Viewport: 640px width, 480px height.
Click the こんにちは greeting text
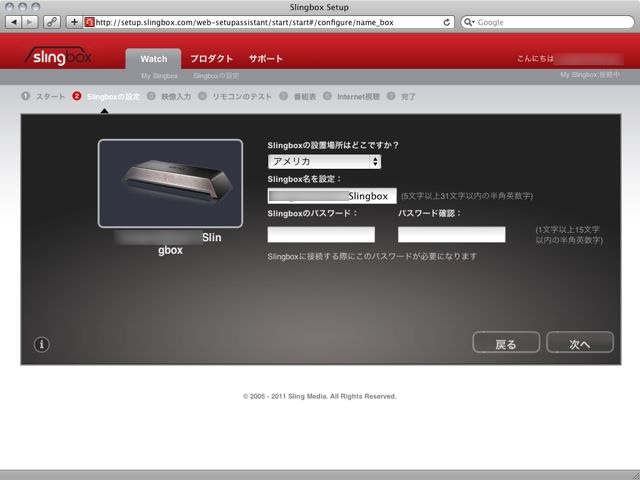535,59
